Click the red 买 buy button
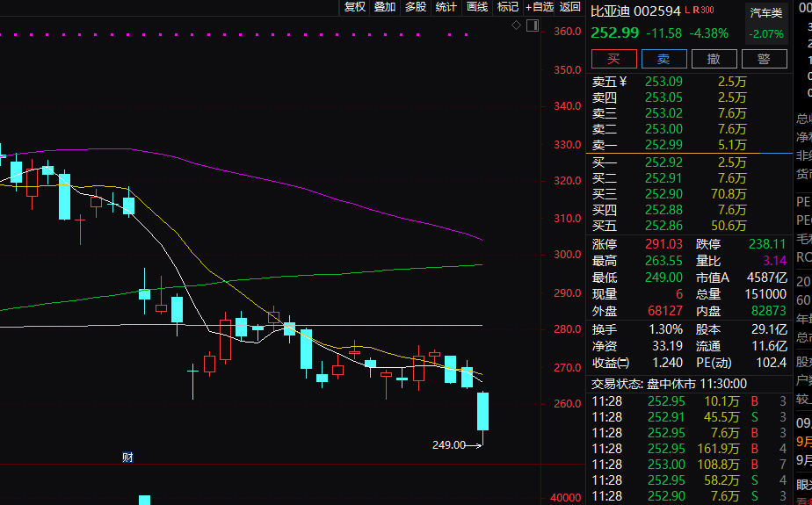 614,59
